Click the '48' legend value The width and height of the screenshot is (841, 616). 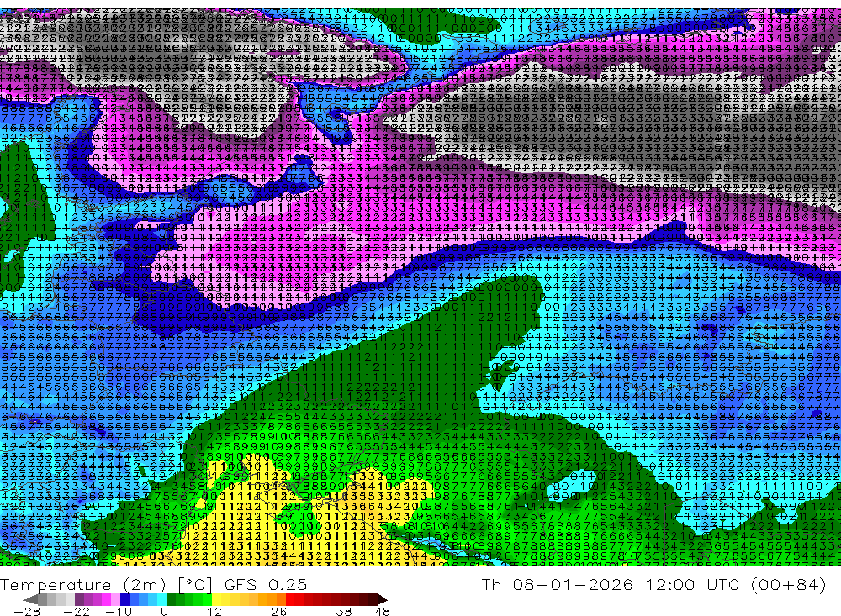[x=383, y=611]
